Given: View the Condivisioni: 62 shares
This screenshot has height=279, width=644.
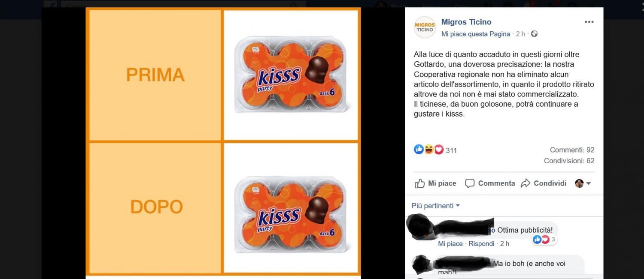Looking at the screenshot, I should pyautogui.click(x=569, y=161).
